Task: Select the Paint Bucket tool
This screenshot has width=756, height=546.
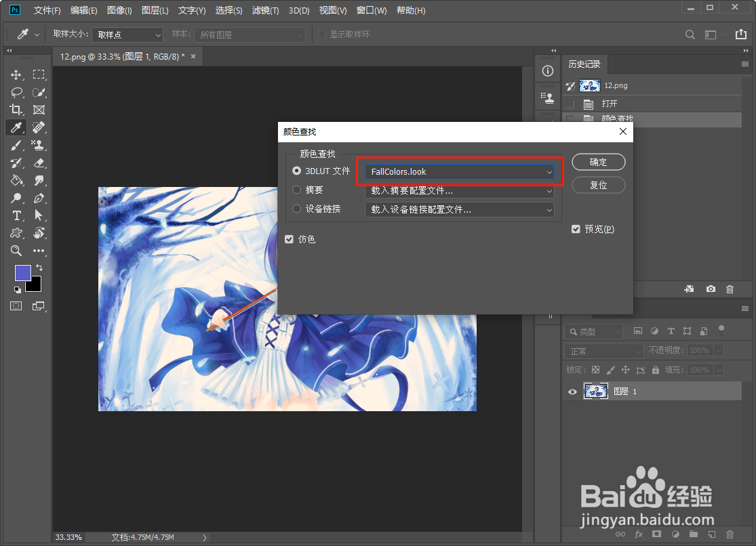Action: pyautogui.click(x=16, y=180)
